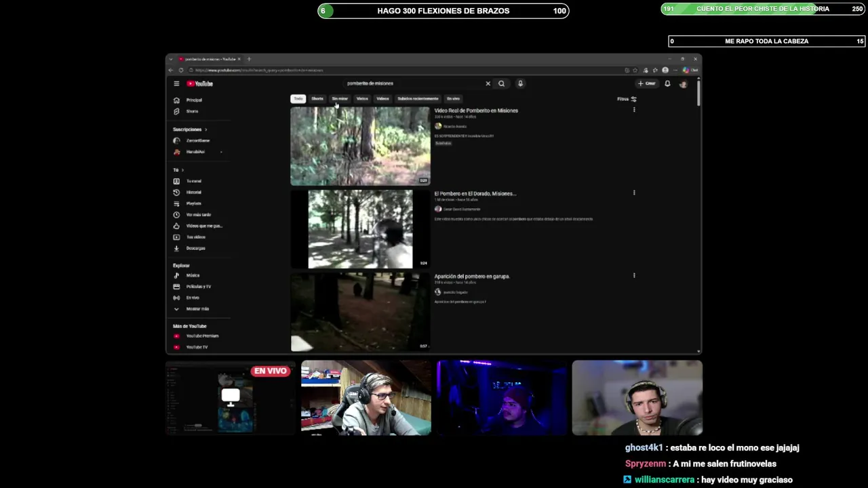More options for Video Real de Pomberito
868x488 pixels.
(x=634, y=110)
